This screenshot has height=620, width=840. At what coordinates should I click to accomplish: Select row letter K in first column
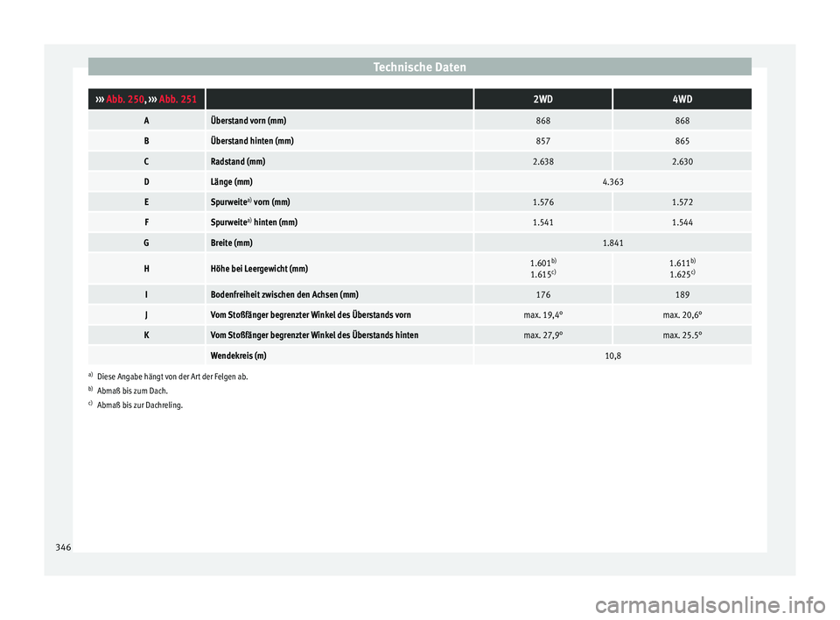[146, 335]
